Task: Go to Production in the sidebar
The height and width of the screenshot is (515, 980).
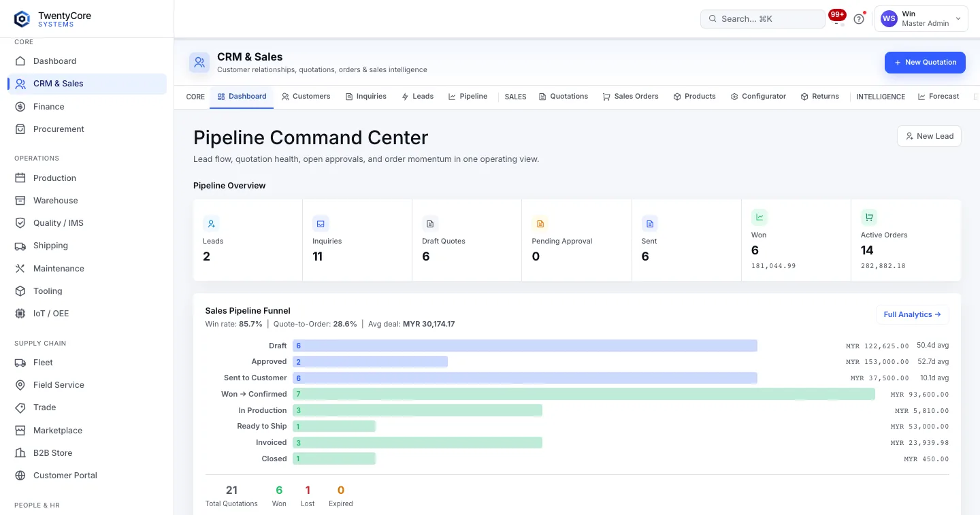Action: [x=87, y=178]
